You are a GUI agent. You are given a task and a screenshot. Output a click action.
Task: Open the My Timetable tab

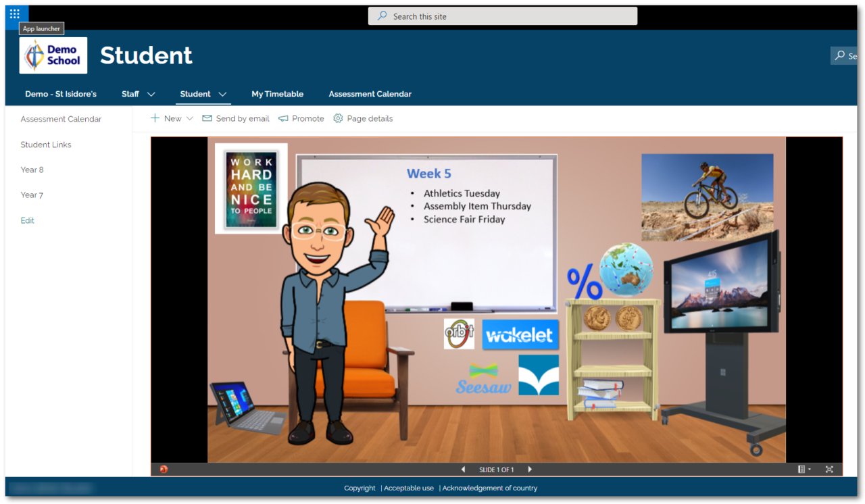(277, 94)
